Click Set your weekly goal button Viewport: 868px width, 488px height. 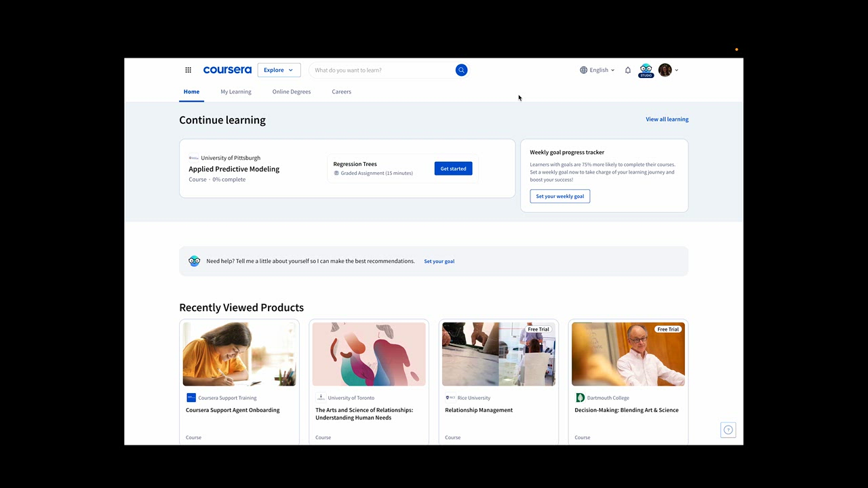(x=560, y=196)
